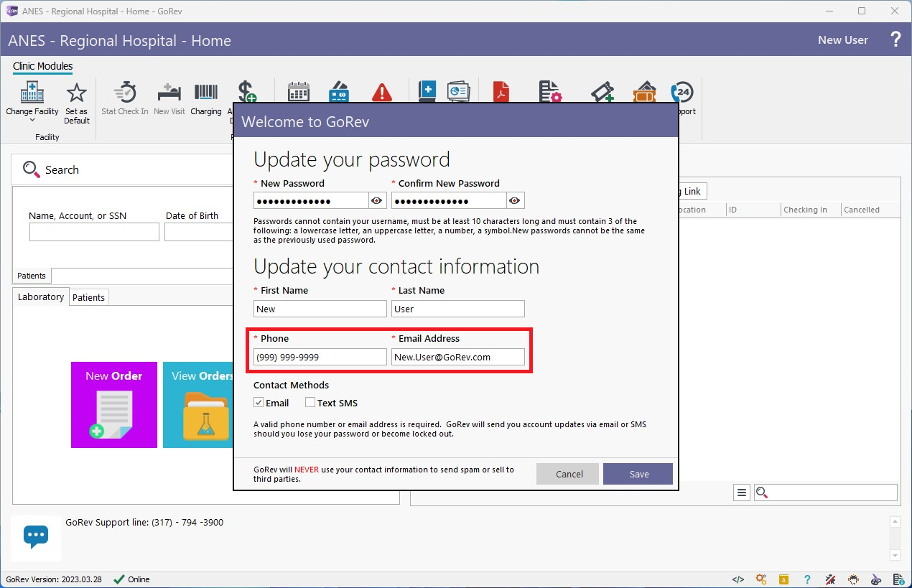Open the calendar icon in the ribbon

pyautogui.click(x=298, y=93)
